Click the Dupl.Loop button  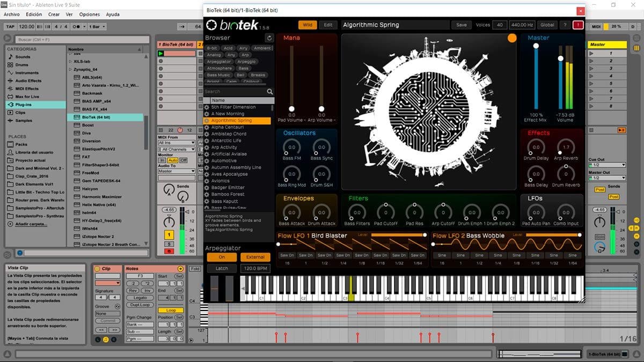pyautogui.click(x=140, y=305)
